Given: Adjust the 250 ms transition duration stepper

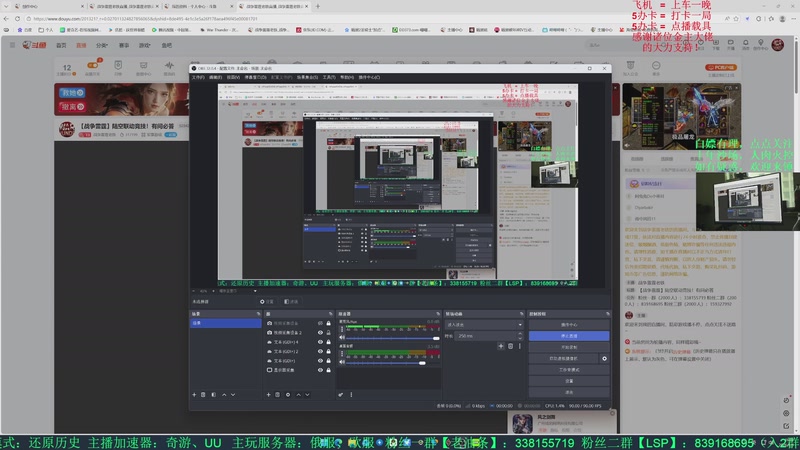Looking at the screenshot, I should (x=520, y=336).
